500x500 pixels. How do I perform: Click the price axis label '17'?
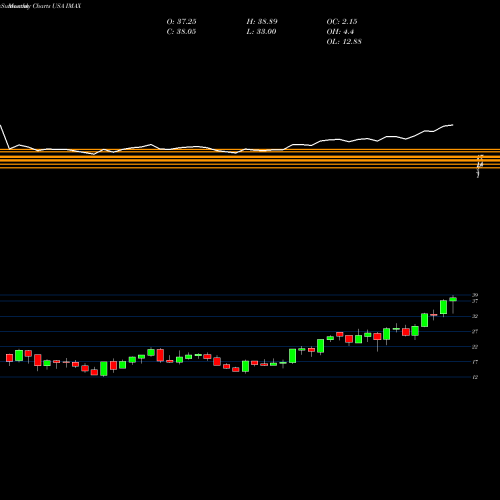[475, 362]
